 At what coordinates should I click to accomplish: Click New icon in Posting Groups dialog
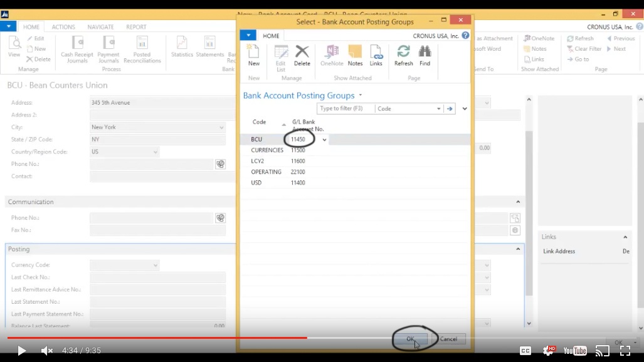254,55
